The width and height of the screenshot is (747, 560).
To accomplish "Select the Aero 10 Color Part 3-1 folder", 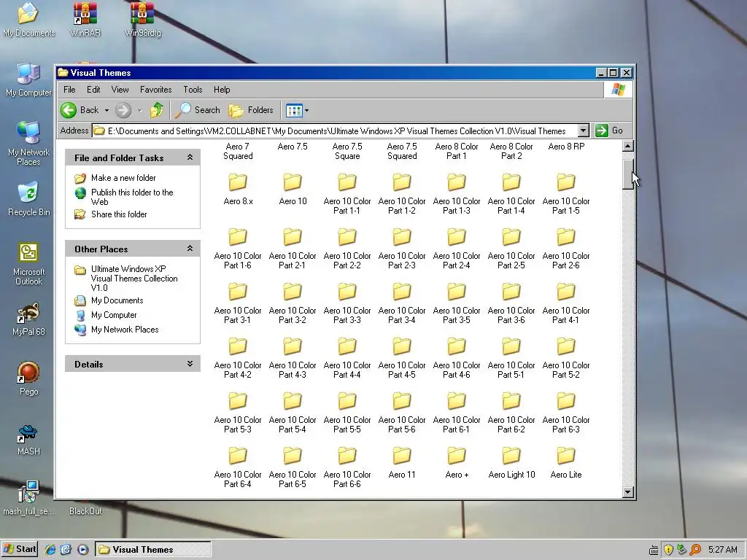I will click(238, 304).
